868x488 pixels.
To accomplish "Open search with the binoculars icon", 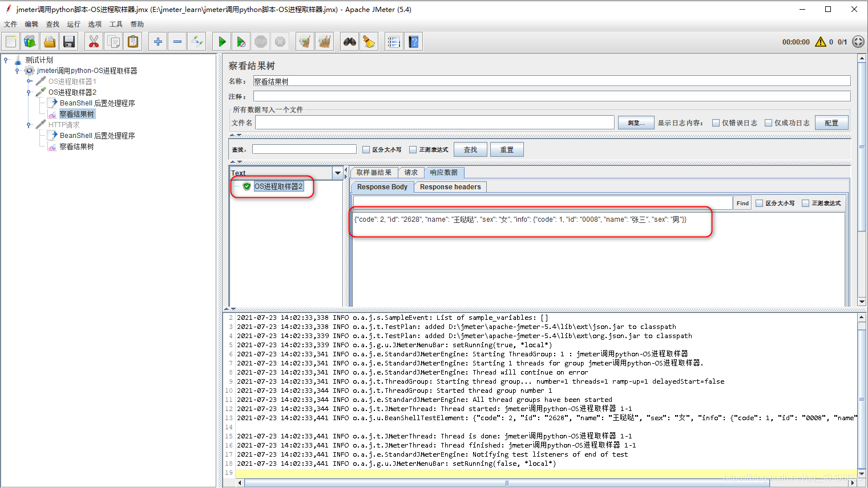I will pyautogui.click(x=349, y=41).
